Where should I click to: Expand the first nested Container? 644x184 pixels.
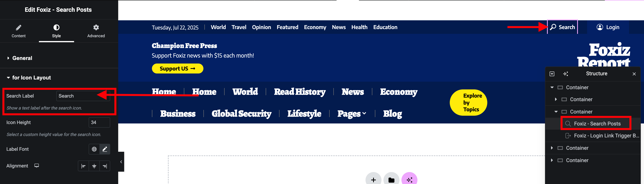click(556, 99)
